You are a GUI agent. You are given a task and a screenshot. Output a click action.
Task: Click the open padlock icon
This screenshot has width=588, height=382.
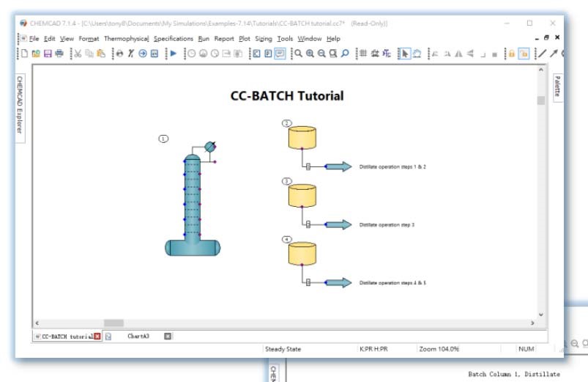[x=524, y=54]
